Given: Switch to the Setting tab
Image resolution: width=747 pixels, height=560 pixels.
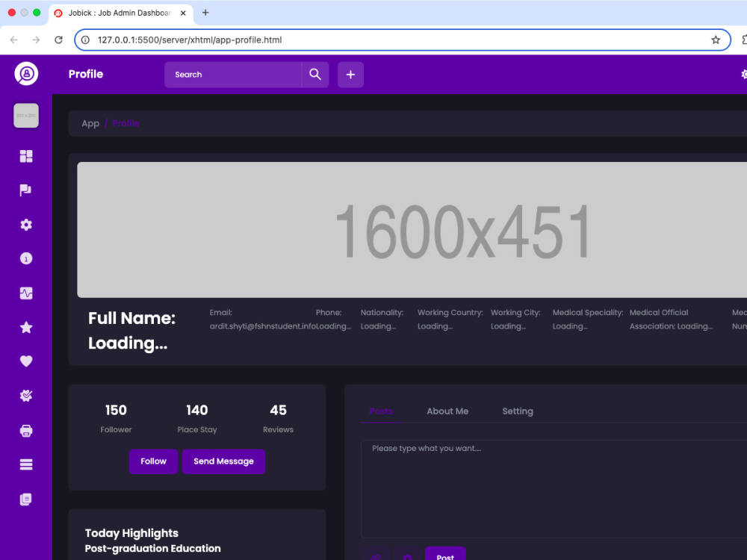Looking at the screenshot, I should 518,411.
